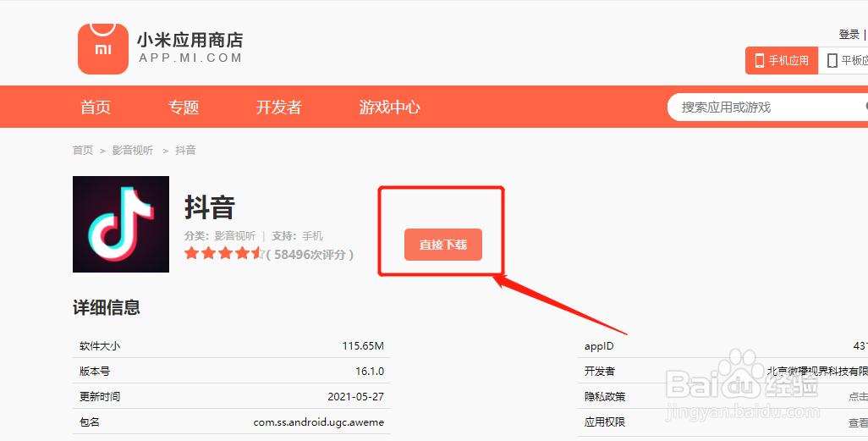Click the 16.1.0 version value
This screenshot has width=868, height=441.
click(x=370, y=372)
